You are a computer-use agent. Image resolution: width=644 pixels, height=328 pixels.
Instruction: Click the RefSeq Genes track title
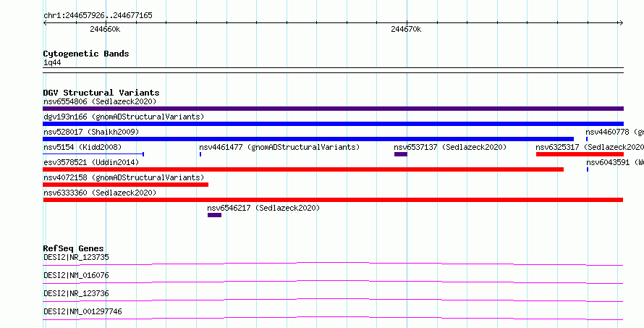(73, 248)
